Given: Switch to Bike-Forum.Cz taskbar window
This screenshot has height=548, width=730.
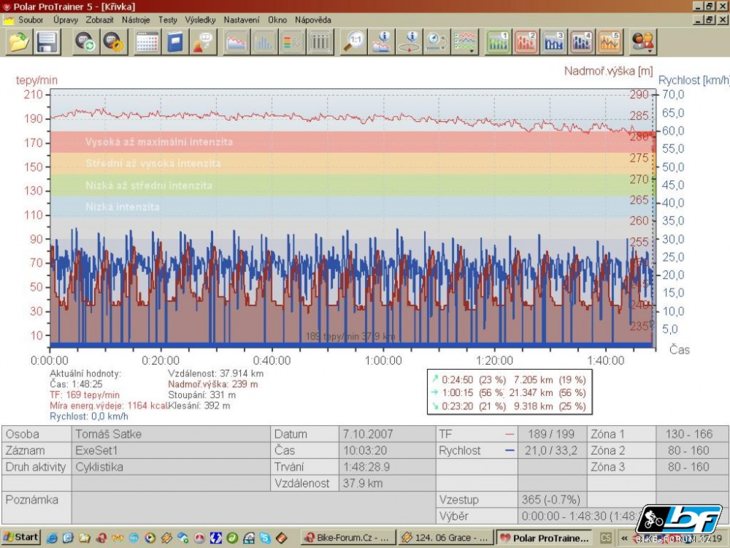Looking at the screenshot, I should pyautogui.click(x=348, y=538).
